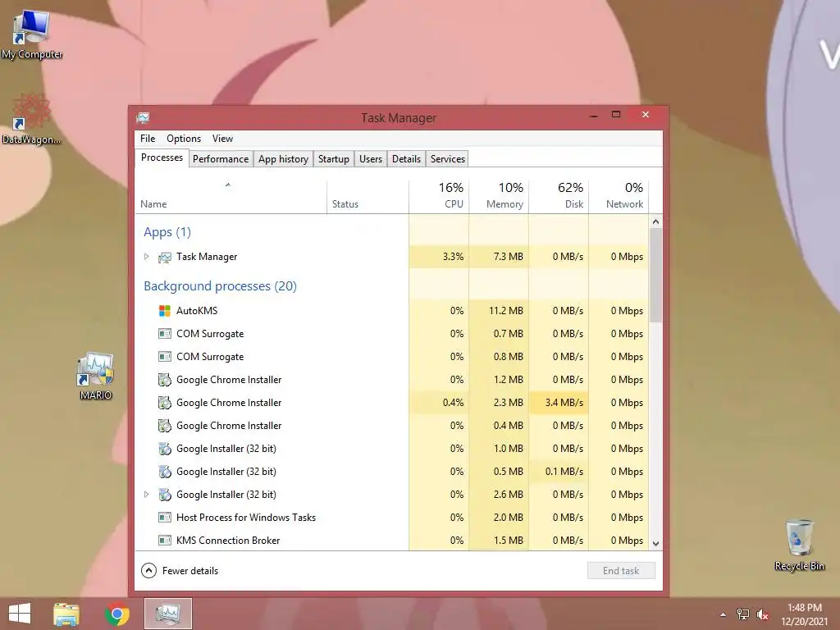Switch to the Services tab
This screenshot has height=630, width=840.
coord(447,159)
